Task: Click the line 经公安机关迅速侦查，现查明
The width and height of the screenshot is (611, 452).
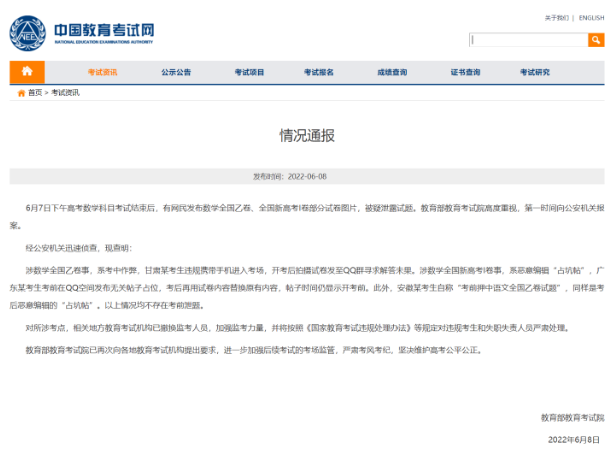Action: [x=79, y=248]
